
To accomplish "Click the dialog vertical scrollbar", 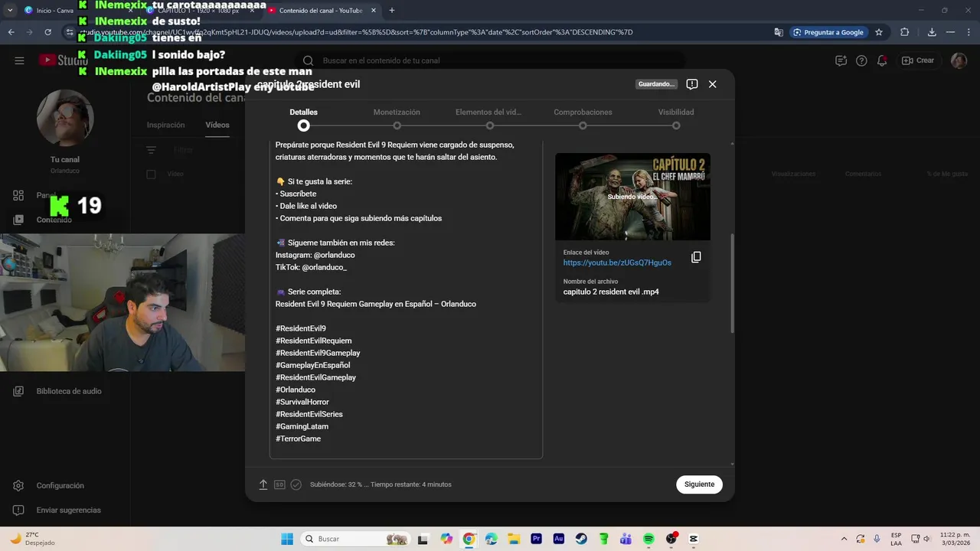I will point(732,283).
